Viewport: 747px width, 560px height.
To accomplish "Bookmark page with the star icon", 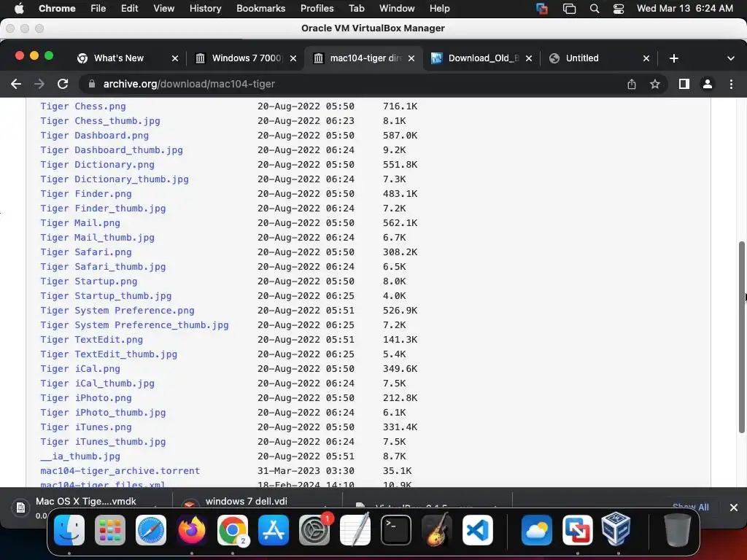I will tap(655, 85).
